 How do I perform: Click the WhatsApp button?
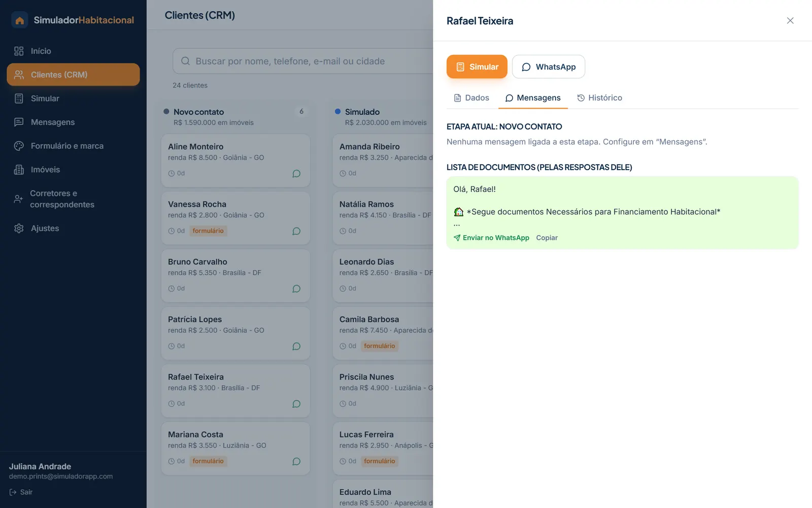549,67
